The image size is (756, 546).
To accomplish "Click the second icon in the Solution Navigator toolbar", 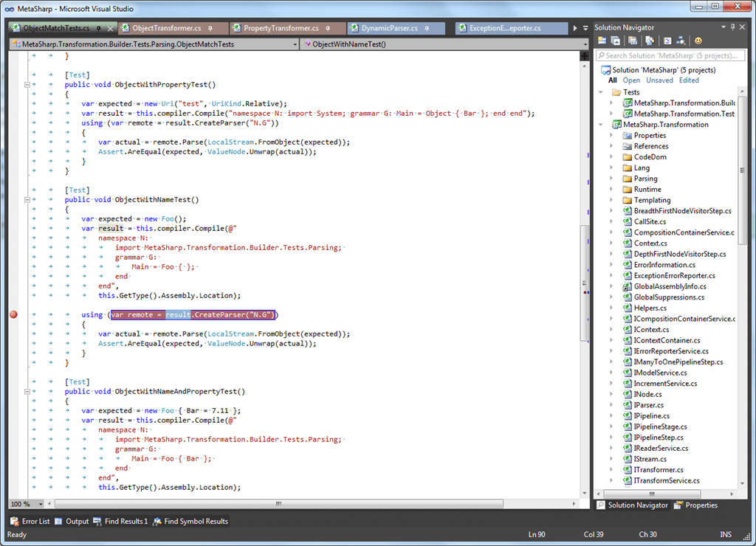I will (x=615, y=41).
